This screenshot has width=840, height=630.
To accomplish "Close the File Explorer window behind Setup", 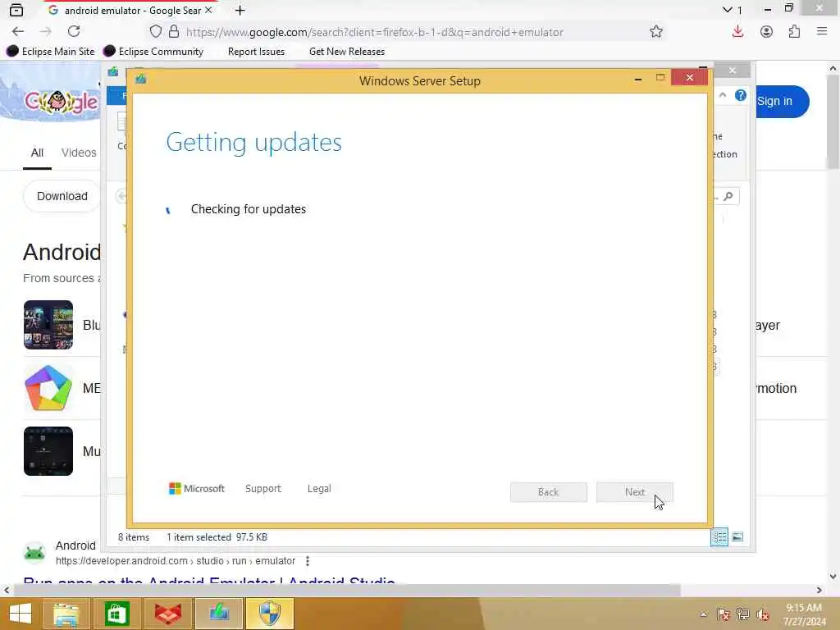I will [x=733, y=71].
